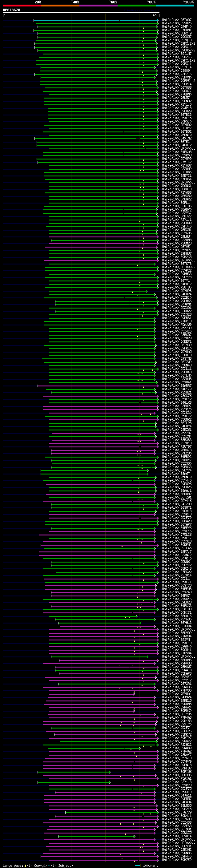Image resolution: width=197 pixels, height=868 pixels.
Task: Click hit label UniRef100_C0HHC3
Action: pyautogui.click(x=176, y=274)
